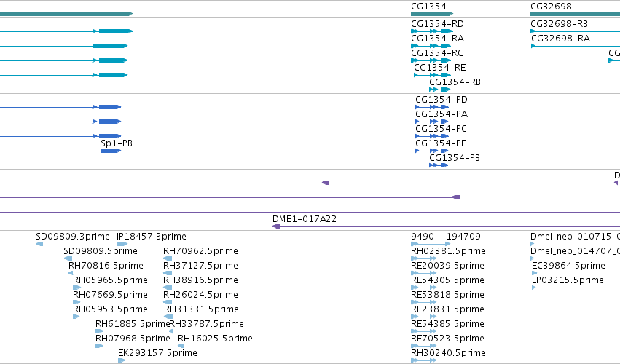Screen dimensions: 620x364
Task: Select the 194709 feature label
Action: 463,237
